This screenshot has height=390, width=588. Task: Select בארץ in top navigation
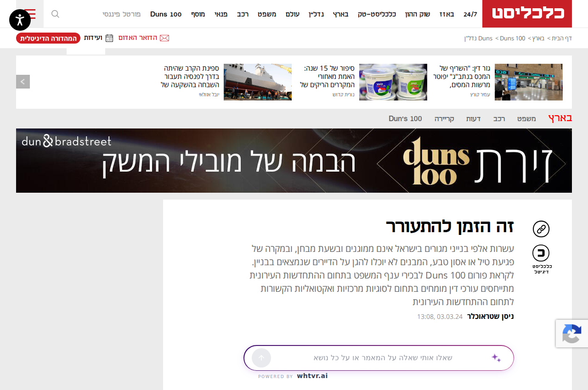[x=341, y=14]
